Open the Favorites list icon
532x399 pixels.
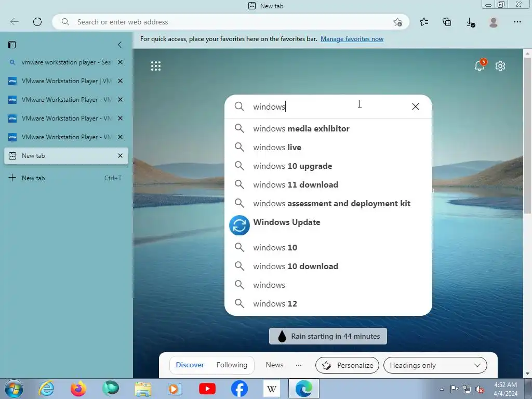tap(424, 22)
